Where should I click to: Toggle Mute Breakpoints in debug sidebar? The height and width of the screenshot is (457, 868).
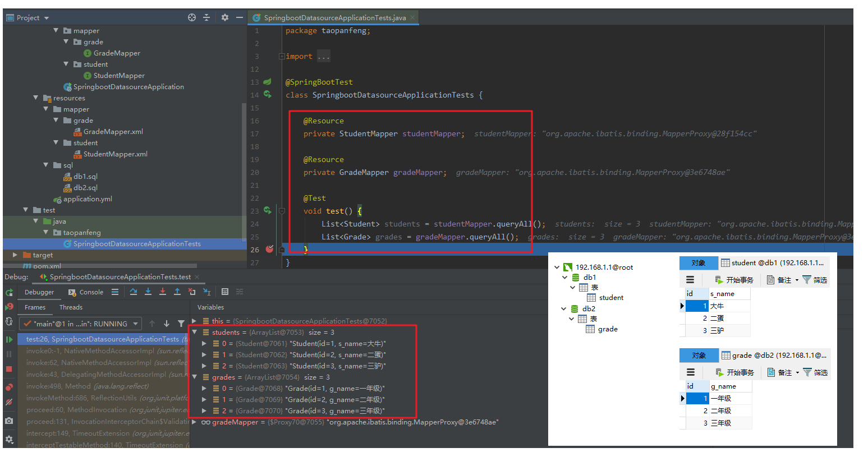point(9,402)
